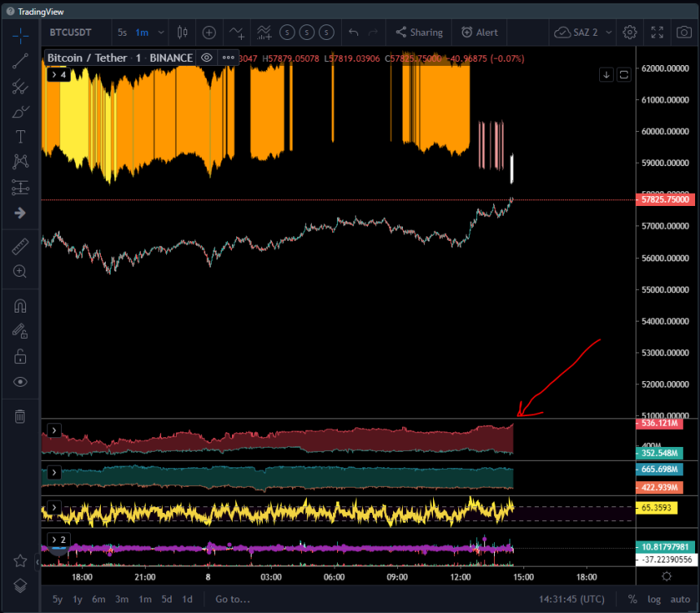Select the Measure ruler tool
This screenshot has width=700, height=613.
coord(20,246)
